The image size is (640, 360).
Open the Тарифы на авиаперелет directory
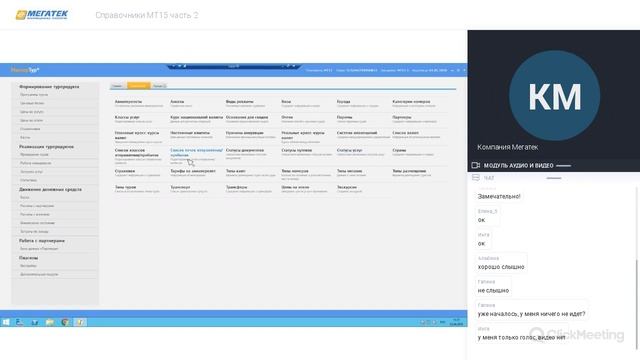tap(193, 171)
